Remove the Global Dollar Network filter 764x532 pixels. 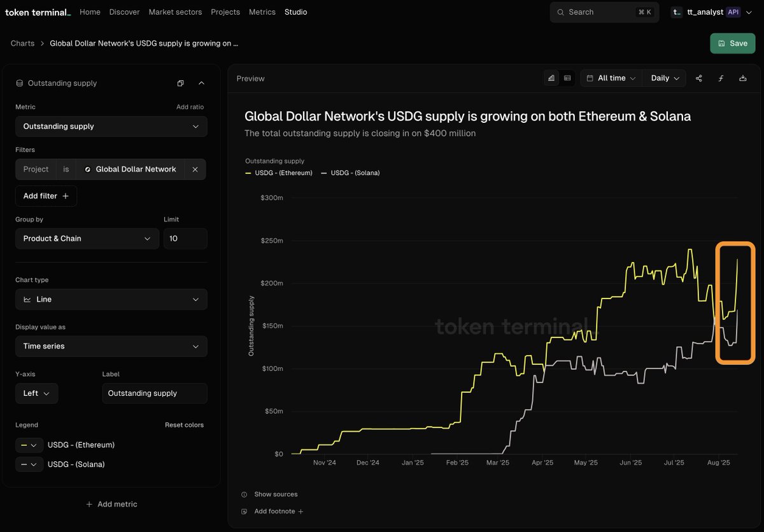pyautogui.click(x=195, y=169)
